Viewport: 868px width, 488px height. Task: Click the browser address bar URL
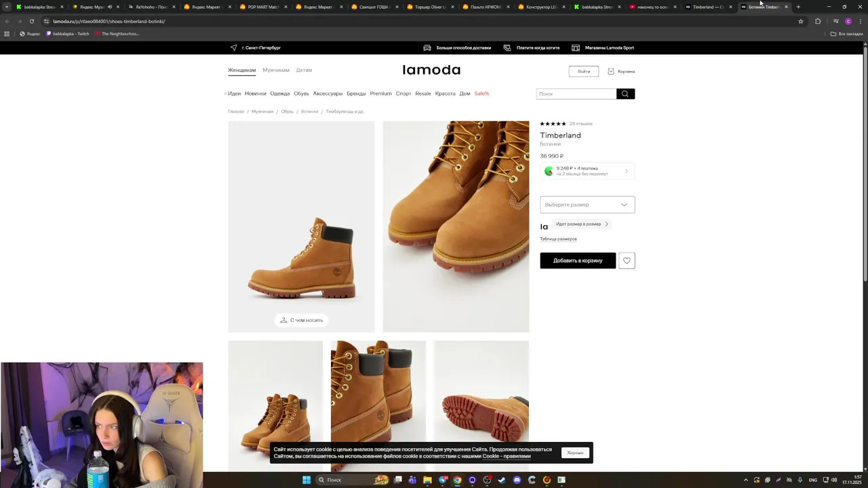click(x=109, y=21)
